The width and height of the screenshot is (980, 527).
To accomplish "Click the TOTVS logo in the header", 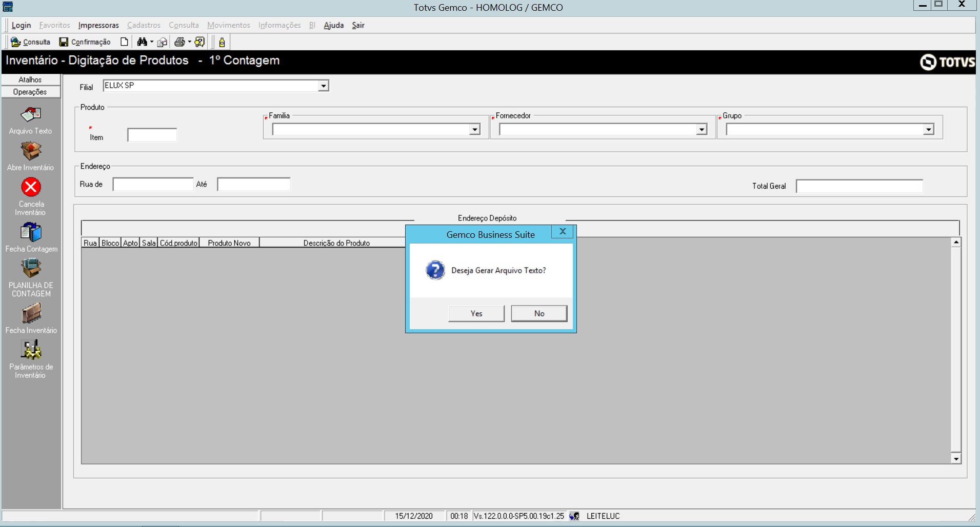I will (x=947, y=62).
